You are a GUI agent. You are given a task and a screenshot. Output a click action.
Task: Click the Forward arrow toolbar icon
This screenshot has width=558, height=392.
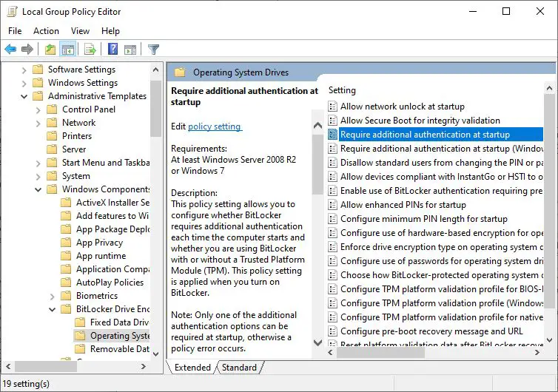pos(27,49)
